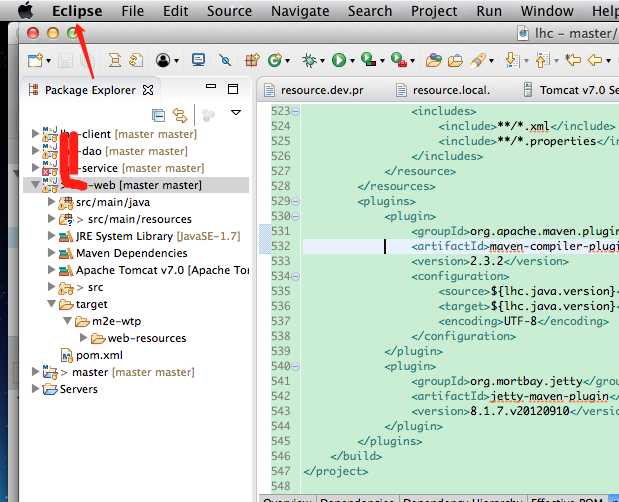Click the New wizard toolbar icon
619x502 pixels.
(35, 60)
